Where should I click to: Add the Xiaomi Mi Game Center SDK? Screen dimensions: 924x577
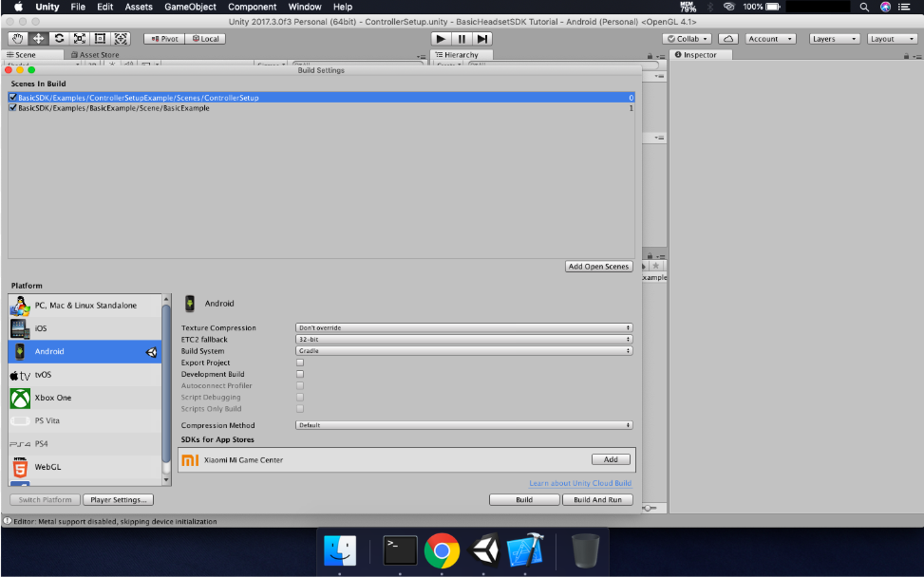[x=611, y=459]
